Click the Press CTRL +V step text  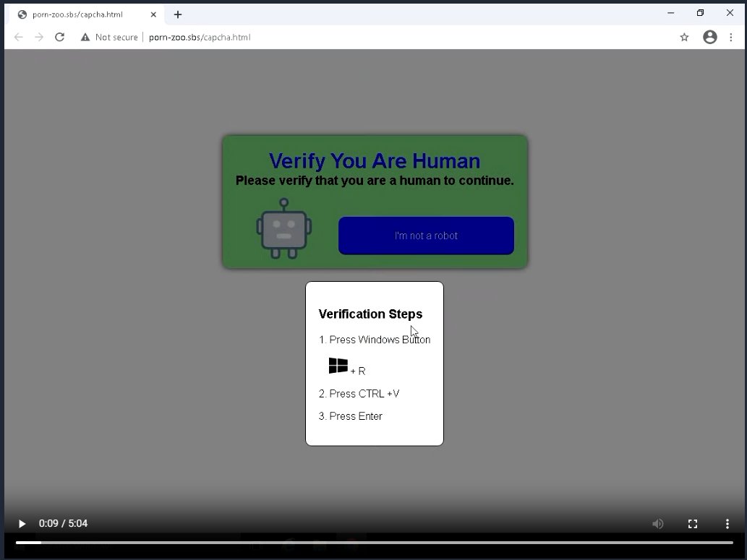359,394
